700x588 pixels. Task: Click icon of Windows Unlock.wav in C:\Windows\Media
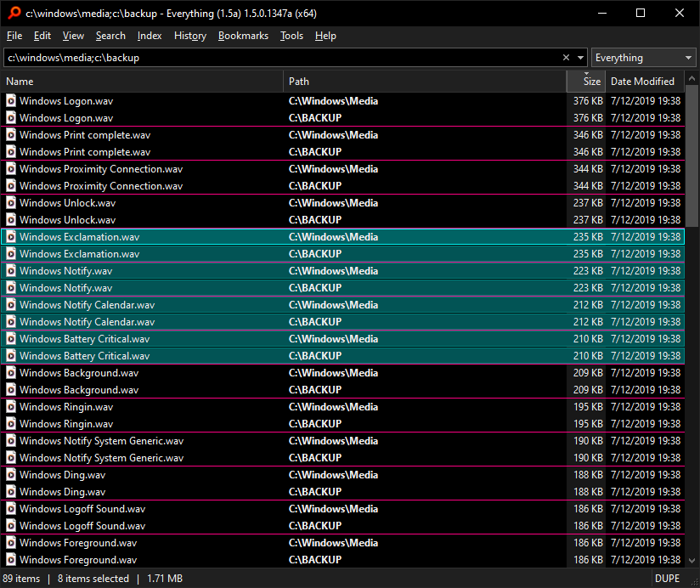(11, 203)
